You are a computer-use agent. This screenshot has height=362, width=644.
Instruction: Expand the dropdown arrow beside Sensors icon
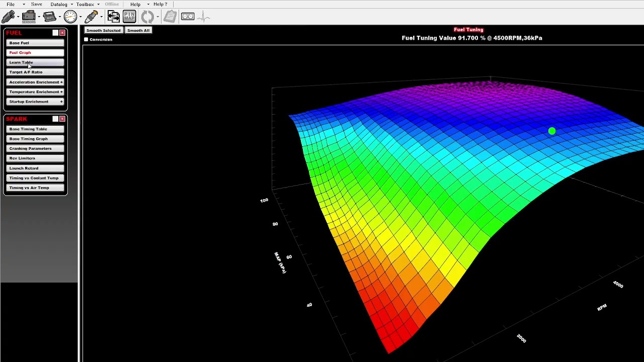[x=39, y=17]
